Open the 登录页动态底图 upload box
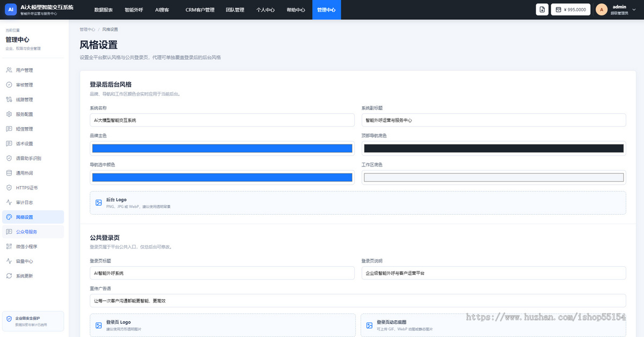This screenshot has height=337, width=644. [493, 325]
